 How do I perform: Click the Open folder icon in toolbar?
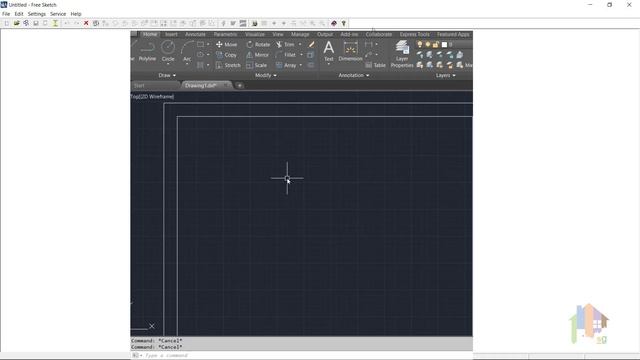[16, 23]
